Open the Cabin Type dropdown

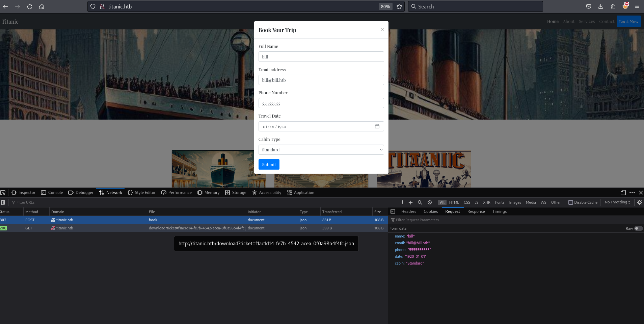point(321,150)
